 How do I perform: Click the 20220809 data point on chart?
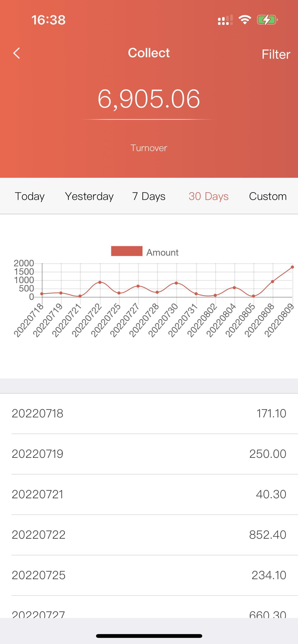(292, 267)
